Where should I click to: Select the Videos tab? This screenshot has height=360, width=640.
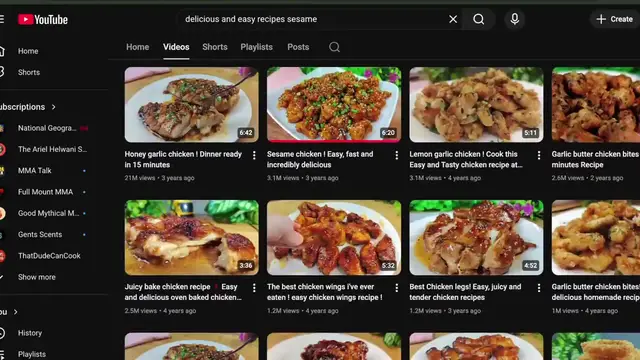click(x=176, y=47)
